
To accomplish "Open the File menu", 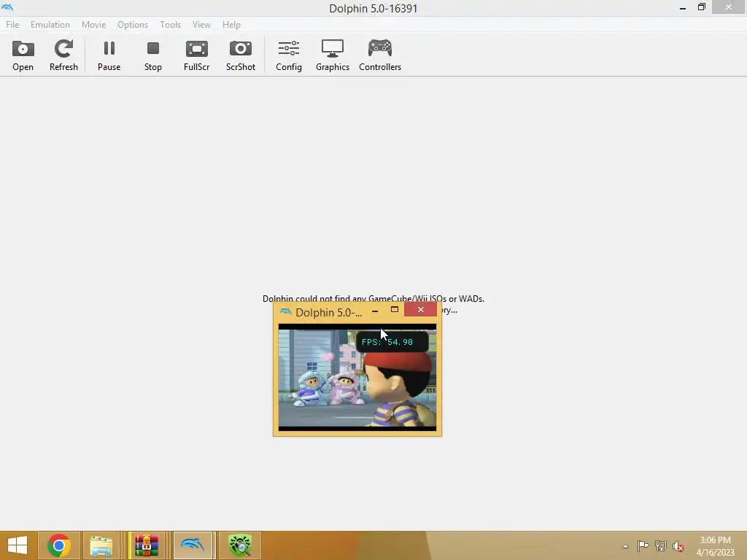I will (12, 25).
